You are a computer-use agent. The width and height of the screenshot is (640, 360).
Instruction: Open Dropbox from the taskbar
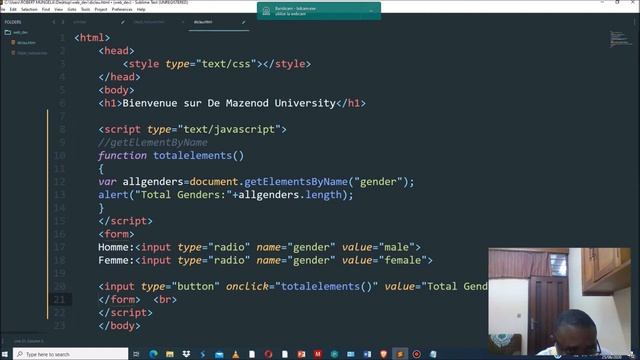click(186, 354)
